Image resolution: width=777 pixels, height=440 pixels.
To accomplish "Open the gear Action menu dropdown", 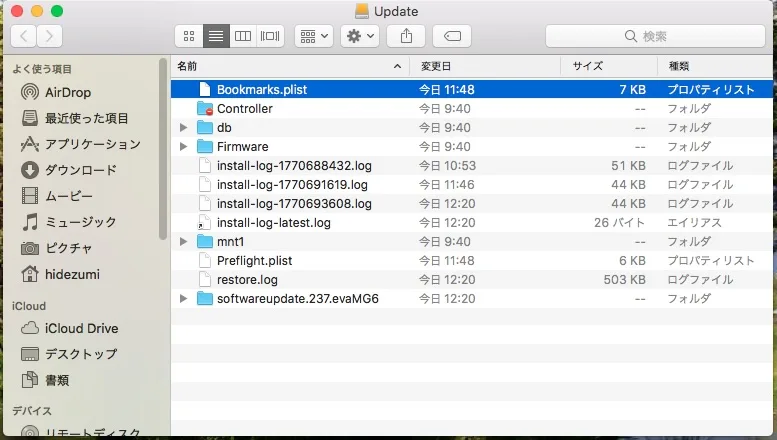I will coord(359,36).
